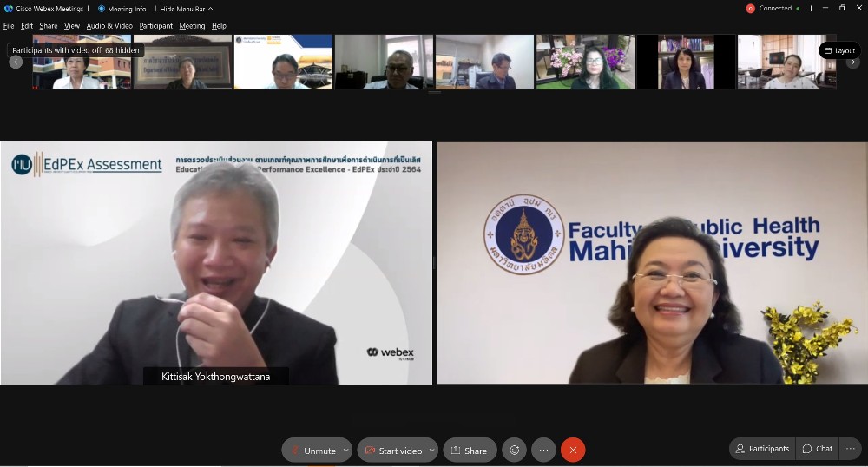Viewport: 868px width, 467px height.
Task: Start video with the camera button
Action: pyautogui.click(x=392, y=450)
